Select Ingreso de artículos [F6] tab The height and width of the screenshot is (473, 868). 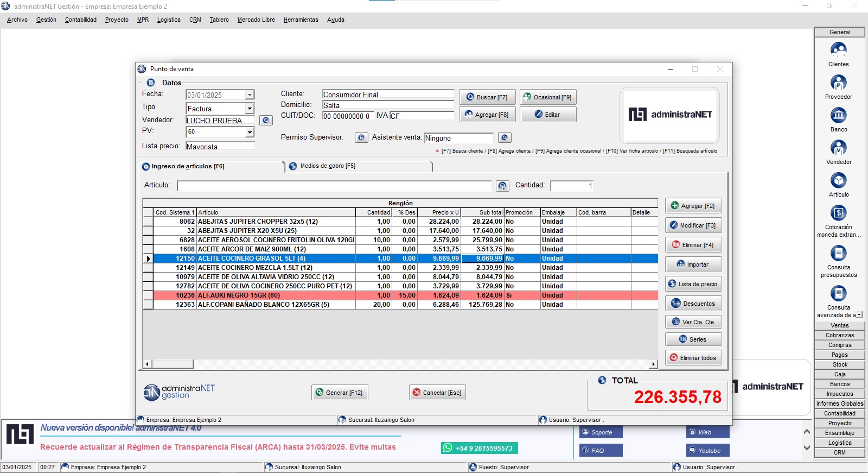click(x=212, y=167)
